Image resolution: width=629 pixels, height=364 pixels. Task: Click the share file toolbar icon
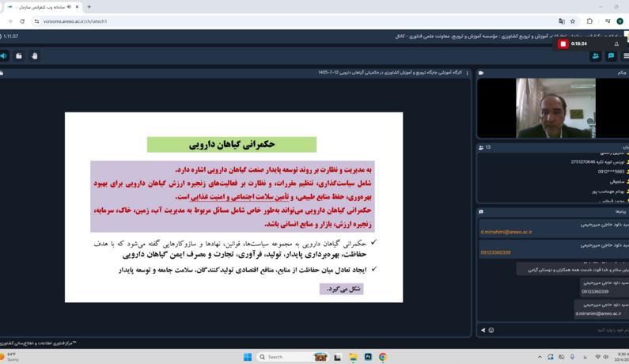(x=19, y=56)
